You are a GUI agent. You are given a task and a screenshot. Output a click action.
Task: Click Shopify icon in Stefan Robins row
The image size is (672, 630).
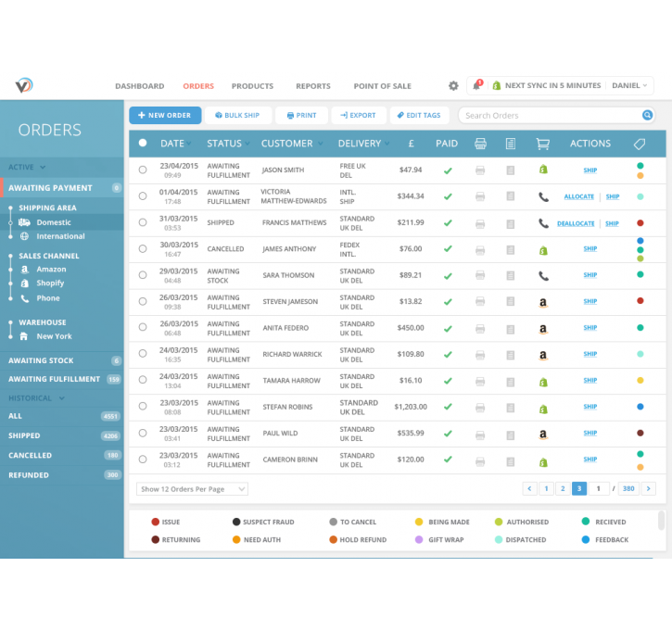[x=543, y=409]
